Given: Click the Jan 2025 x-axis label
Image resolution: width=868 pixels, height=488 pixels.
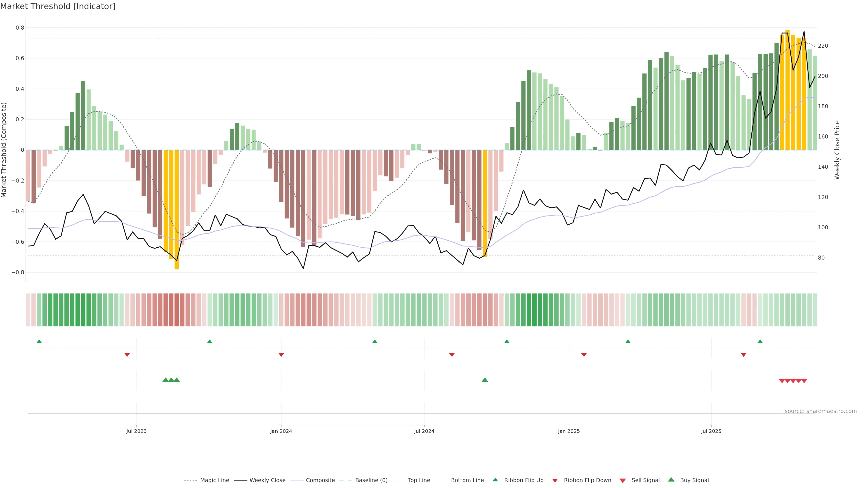Looking at the screenshot, I should coord(569,431).
